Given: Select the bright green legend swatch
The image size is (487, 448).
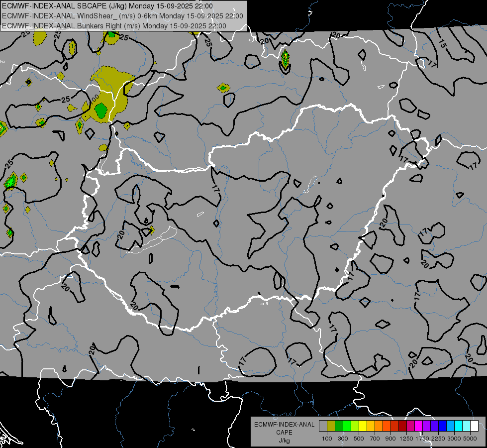Looking at the screenshot, I should (x=347, y=426).
